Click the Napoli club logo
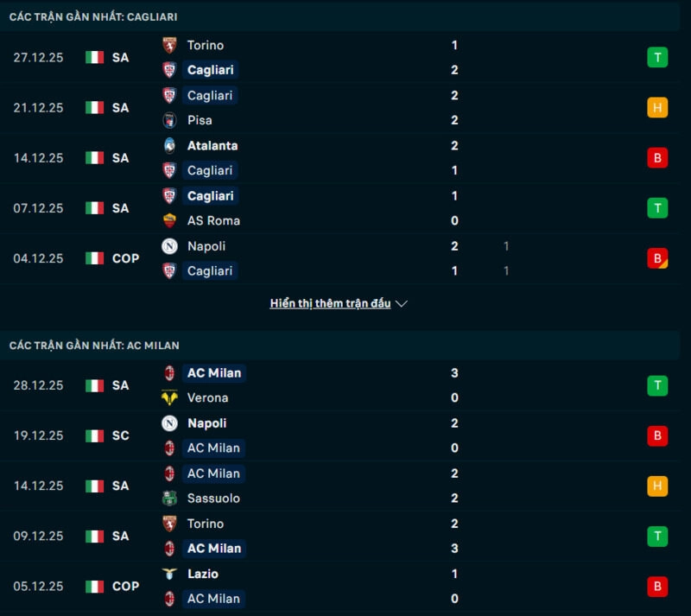 (x=169, y=246)
